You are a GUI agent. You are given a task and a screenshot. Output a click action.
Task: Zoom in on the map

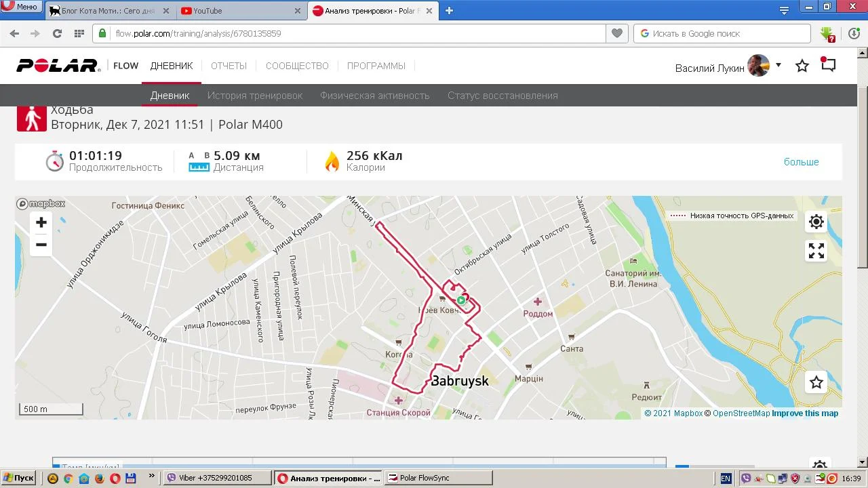(41, 222)
